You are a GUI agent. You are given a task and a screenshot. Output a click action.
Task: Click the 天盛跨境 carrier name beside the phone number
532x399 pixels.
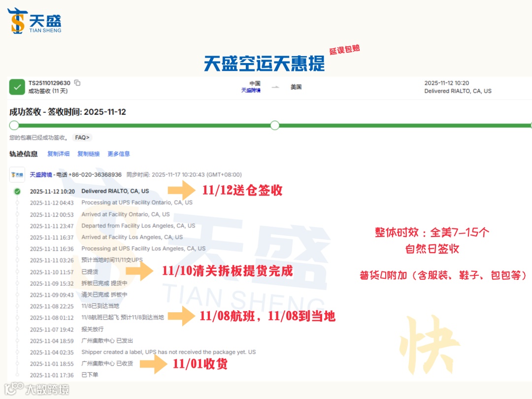[x=41, y=174]
